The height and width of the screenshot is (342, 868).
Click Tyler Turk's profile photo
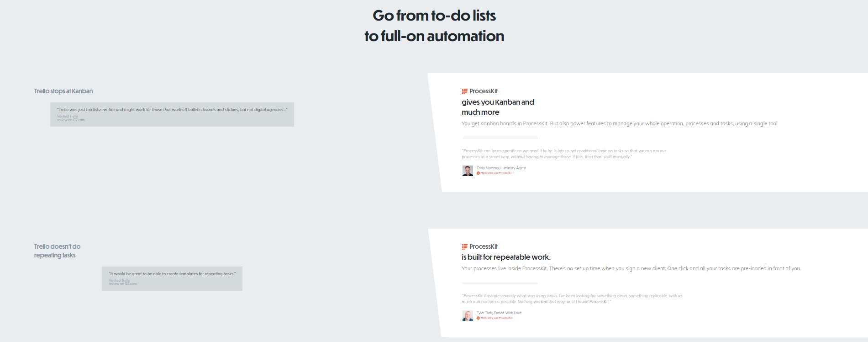pos(468,316)
